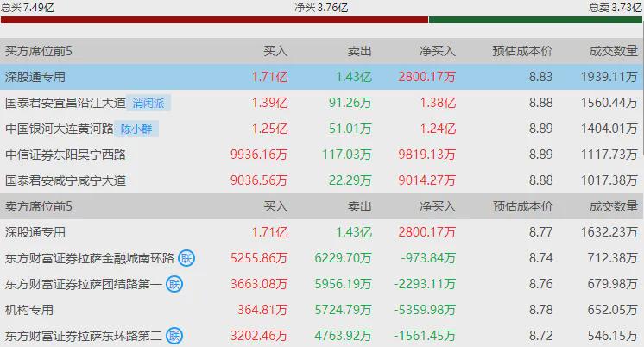
Task: Click 3663.08万 buy amount
Action: pyautogui.click(x=259, y=284)
